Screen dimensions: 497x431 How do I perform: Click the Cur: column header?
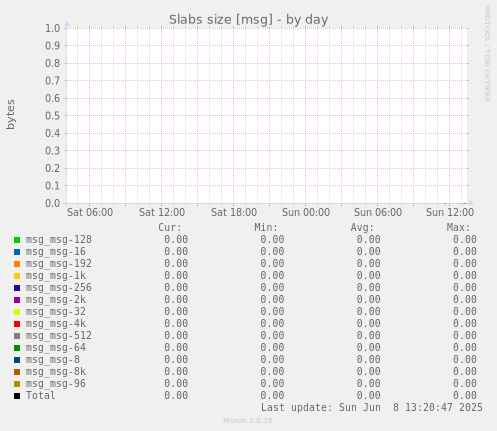coord(170,228)
